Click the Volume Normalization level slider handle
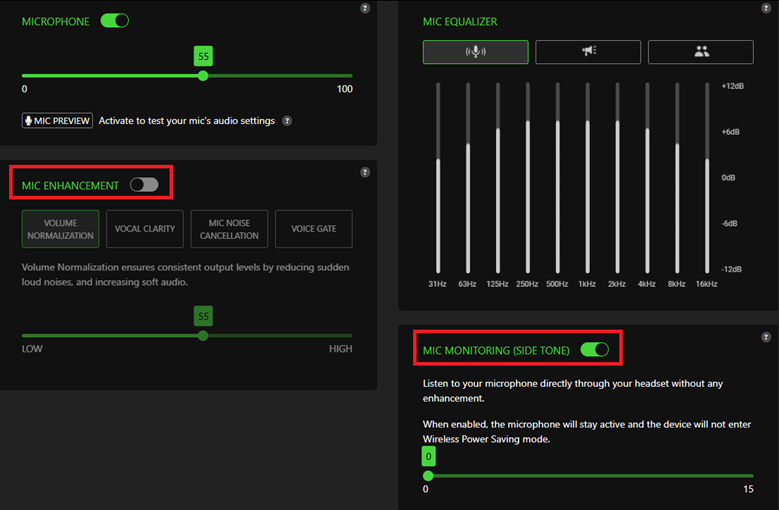The width and height of the screenshot is (779, 510). 203,336
